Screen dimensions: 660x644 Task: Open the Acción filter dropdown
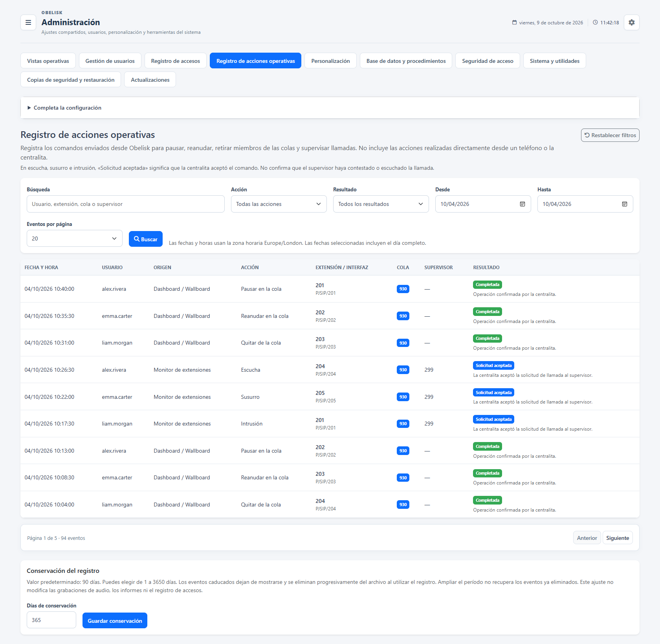coord(279,204)
